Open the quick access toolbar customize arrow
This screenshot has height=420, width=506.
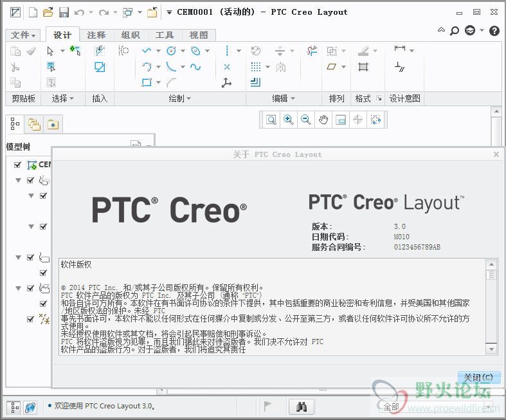169,13
